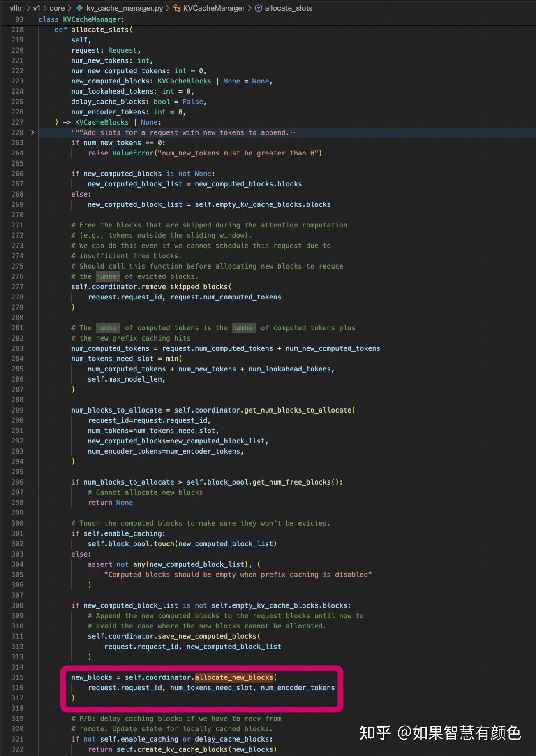The width and height of the screenshot is (536, 756).
Task: Select kv_cache_manager.py in the breadcrumb
Action: click(125, 8)
